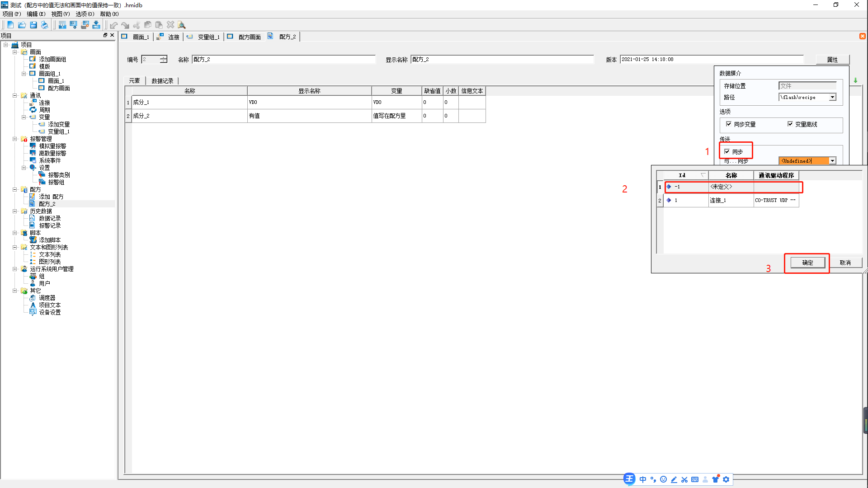Click the Cut scissors toolbar icon
Screen dimensions: 868x488
coord(137,25)
